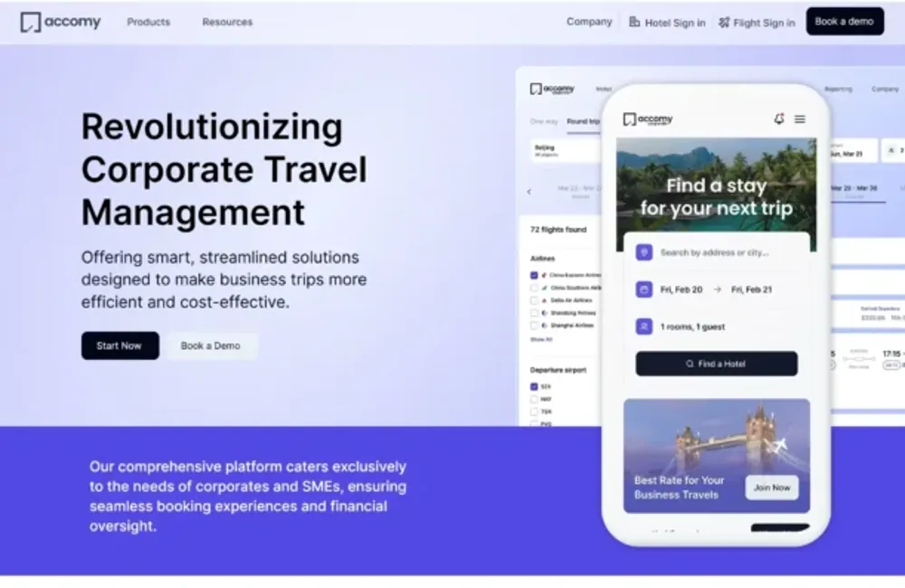
Task: Click the Fri, Feb 21 check-out date
Action: [751, 289]
